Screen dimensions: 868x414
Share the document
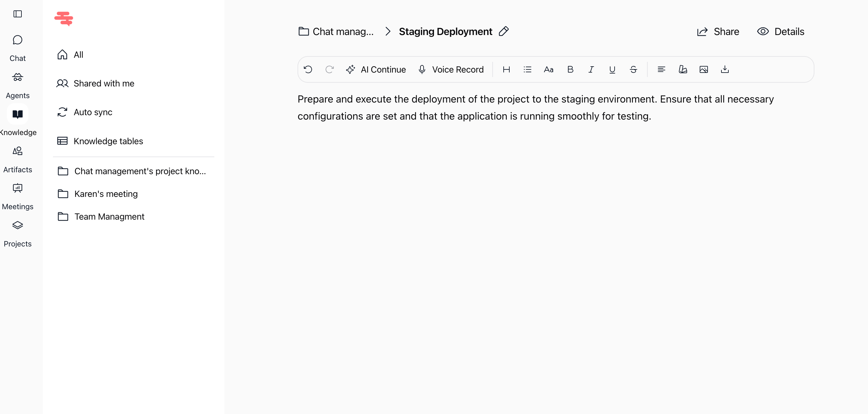click(718, 32)
